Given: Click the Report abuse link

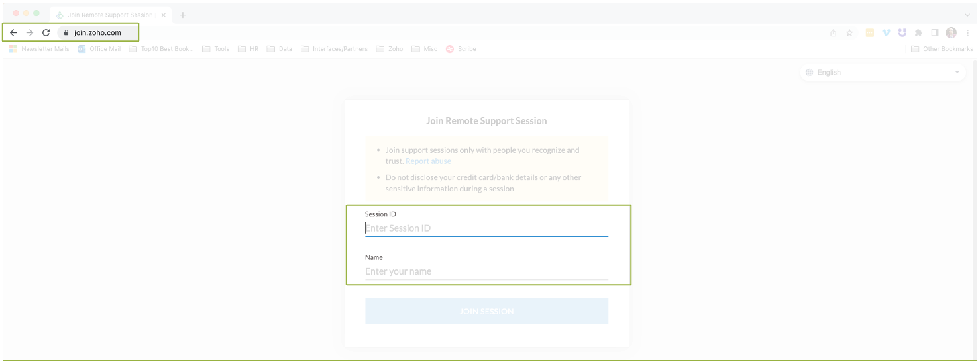Looking at the screenshot, I should click(x=428, y=161).
